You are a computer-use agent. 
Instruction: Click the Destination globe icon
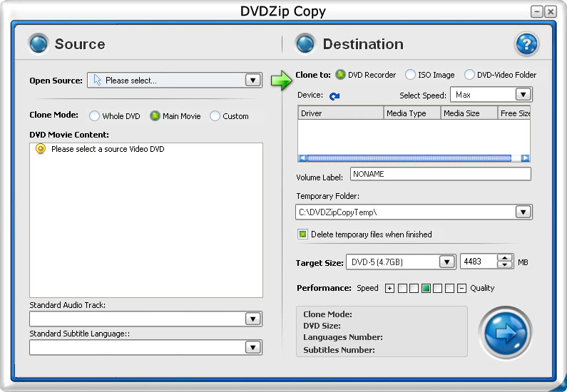(305, 44)
